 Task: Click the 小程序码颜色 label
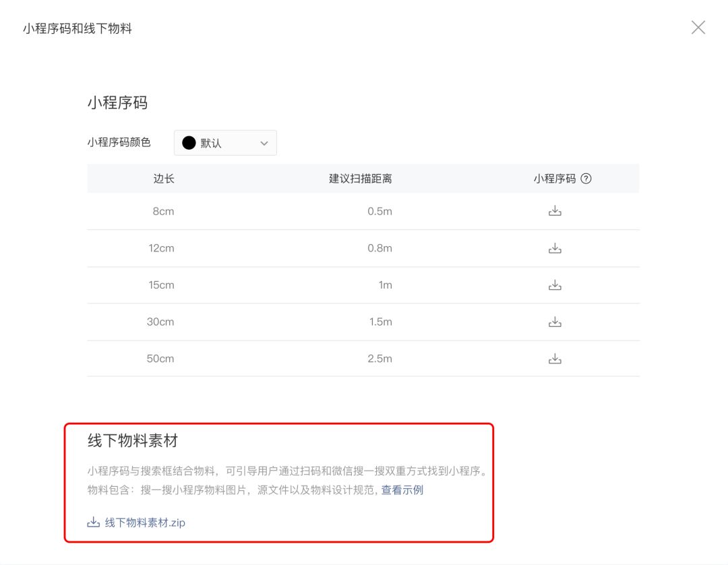pos(119,142)
